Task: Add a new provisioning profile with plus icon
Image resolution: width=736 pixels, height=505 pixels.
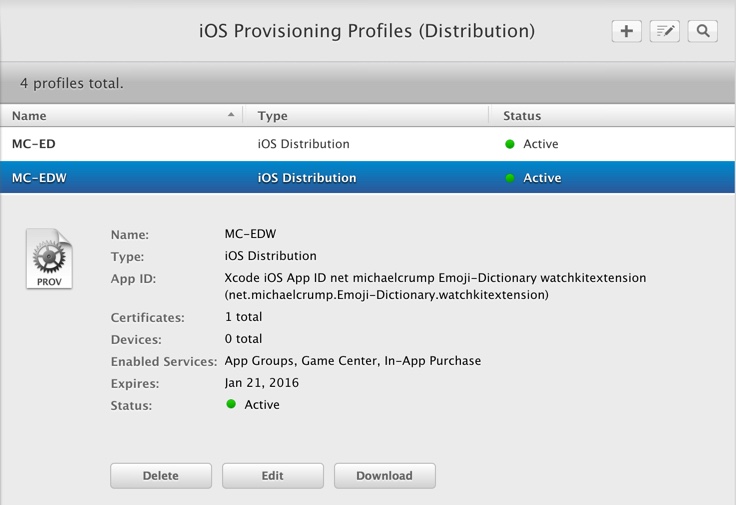Action: pos(627,31)
